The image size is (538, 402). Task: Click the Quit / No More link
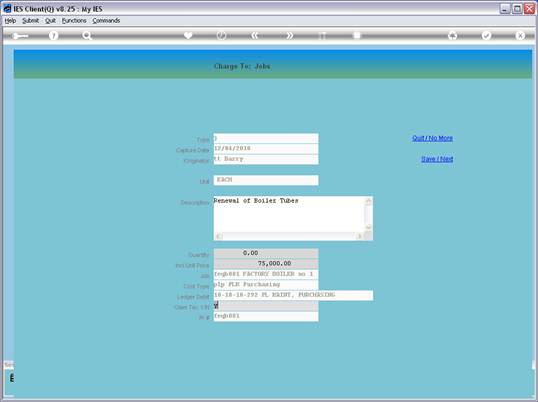[x=432, y=138]
